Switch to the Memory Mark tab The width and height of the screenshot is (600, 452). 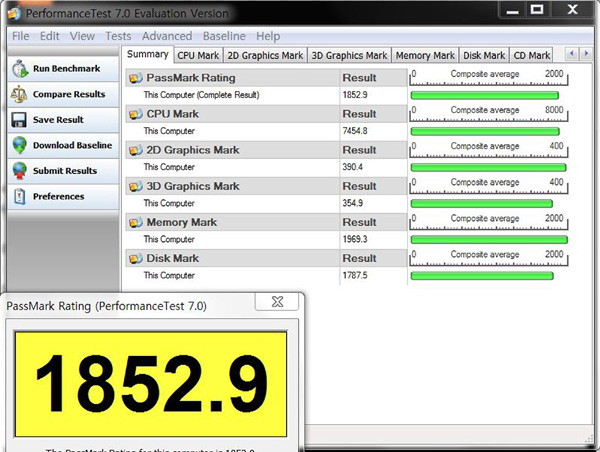425,55
